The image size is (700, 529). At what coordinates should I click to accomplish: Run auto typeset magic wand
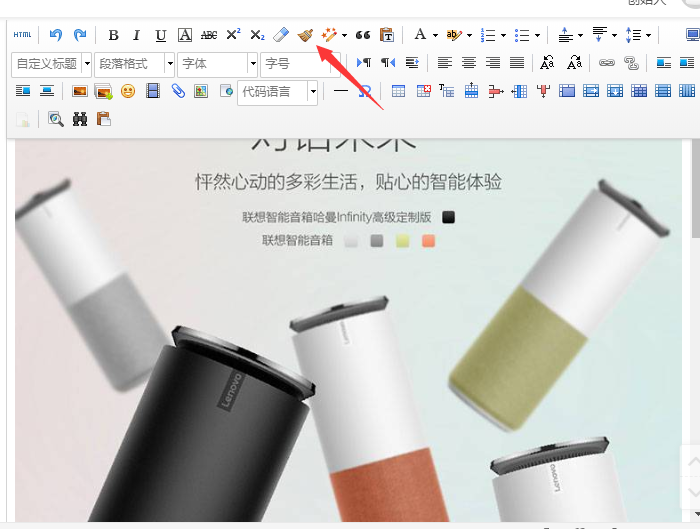click(x=329, y=35)
